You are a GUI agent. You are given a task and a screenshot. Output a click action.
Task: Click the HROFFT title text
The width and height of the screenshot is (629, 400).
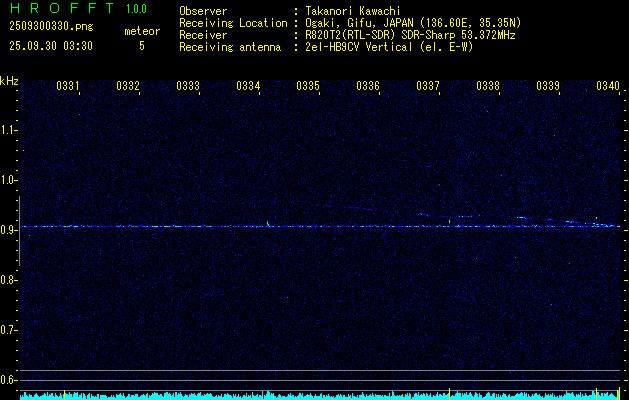tap(62, 8)
